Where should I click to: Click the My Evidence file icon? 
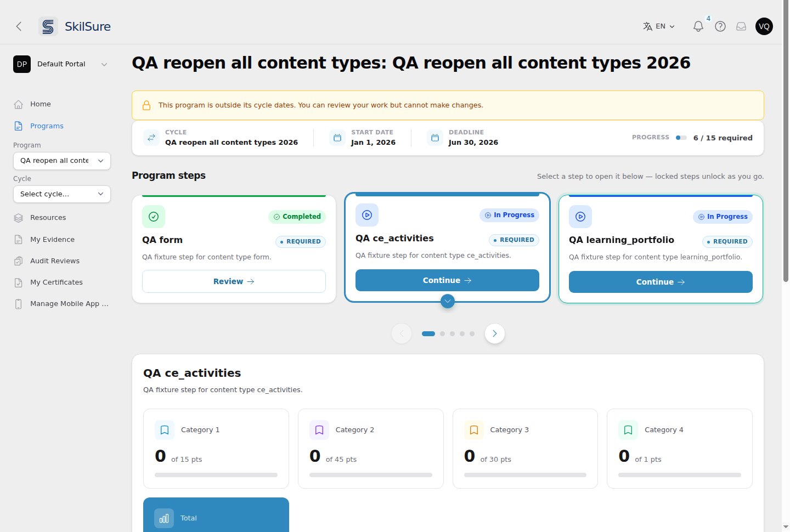click(x=19, y=240)
